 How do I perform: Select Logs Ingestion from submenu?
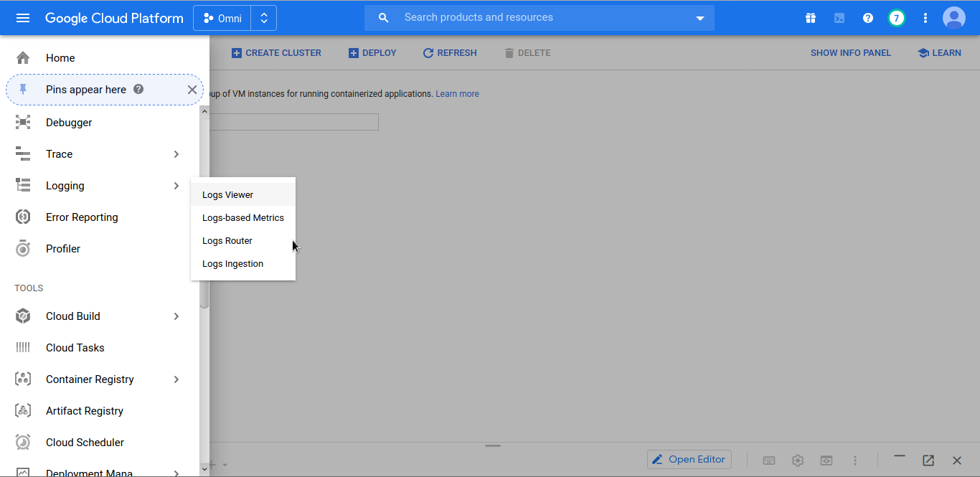coord(243,263)
